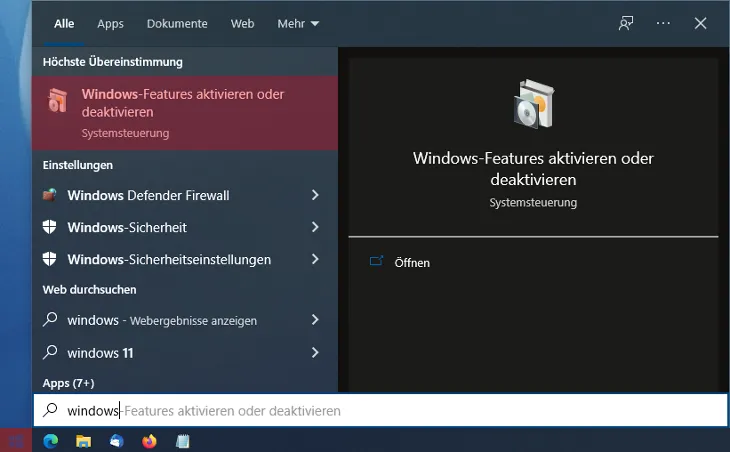
Task: Expand windows Webergebnisse anzeigen chevron
Action: point(315,319)
